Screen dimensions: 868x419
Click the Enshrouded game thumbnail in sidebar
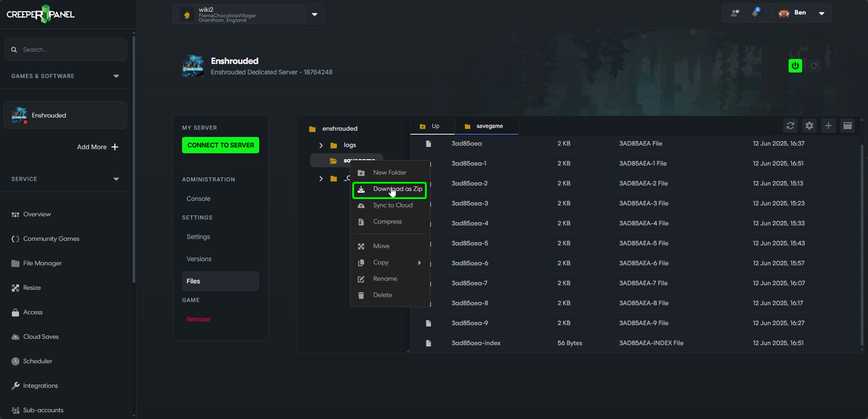(x=19, y=115)
